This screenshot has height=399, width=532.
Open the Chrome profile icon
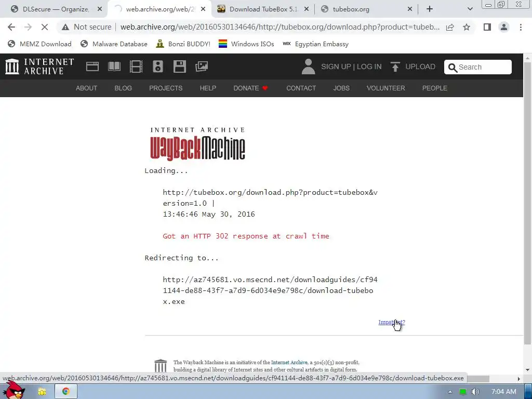tap(504, 27)
